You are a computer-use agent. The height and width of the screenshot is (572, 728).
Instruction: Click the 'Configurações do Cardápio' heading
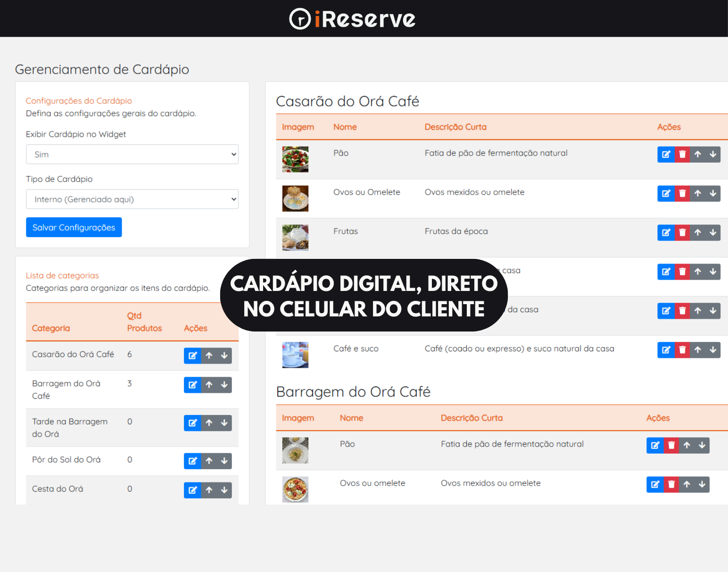[79, 101]
